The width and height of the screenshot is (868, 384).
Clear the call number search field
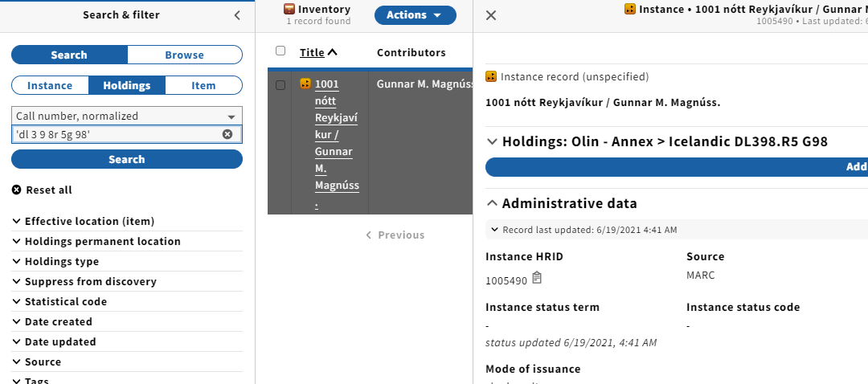click(227, 134)
